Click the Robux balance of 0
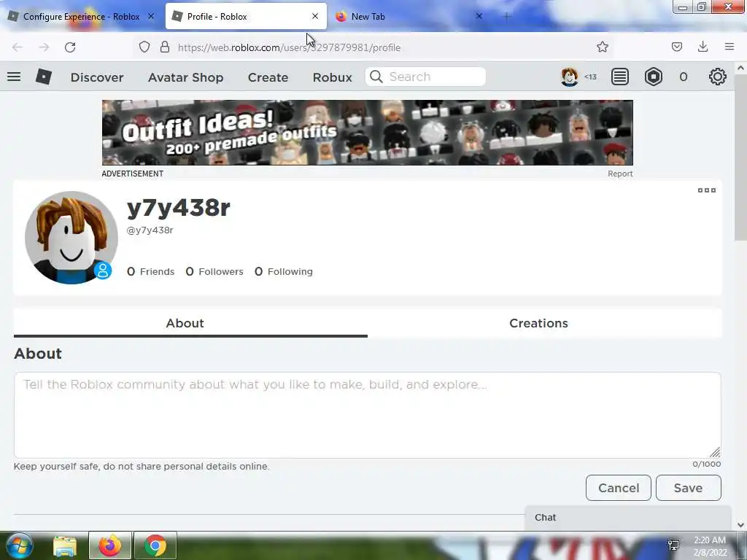This screenshot has height=560, width=747. coord(683,77)
